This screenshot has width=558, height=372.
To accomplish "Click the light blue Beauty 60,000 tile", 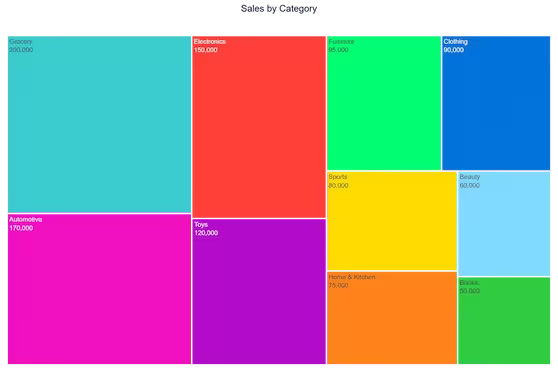I will pyautogui.click(x=504, y=224).
